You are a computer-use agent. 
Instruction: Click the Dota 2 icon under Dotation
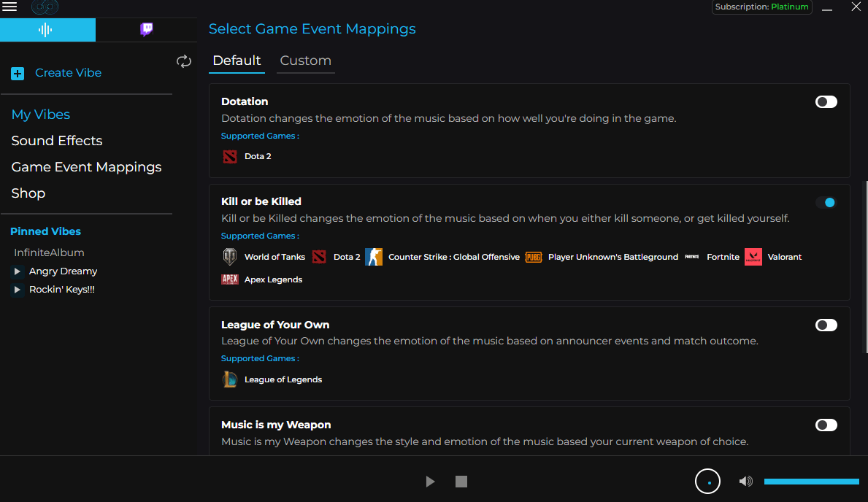230,157
